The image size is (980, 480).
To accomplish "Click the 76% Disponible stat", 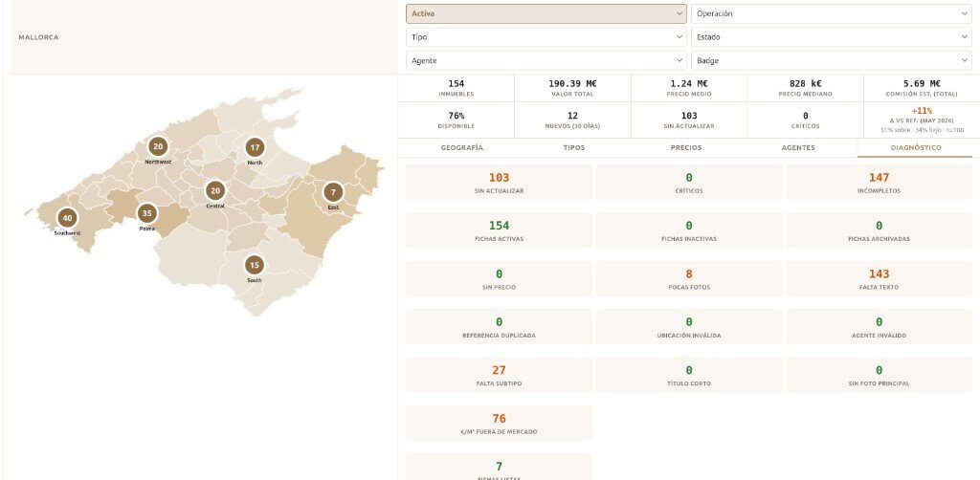I will pos(457,120).
